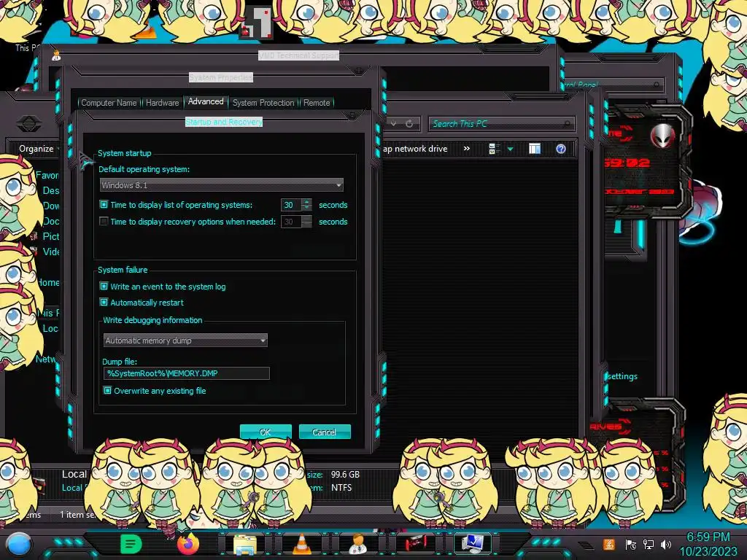Screen dimensions: 747x560
Task: Click System Properties window title
Action: coord(220,77)
